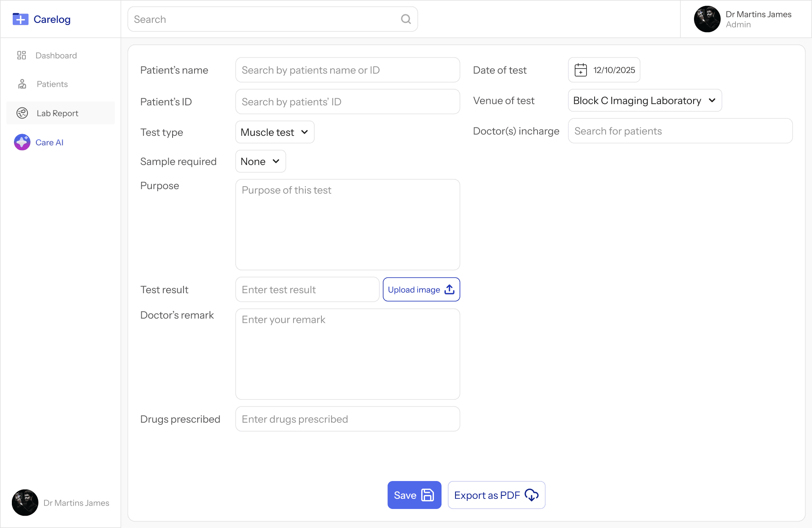The image size is (812, 528).
Task: Click the Care AI sparkle icon
Action: tap(22, 142)
